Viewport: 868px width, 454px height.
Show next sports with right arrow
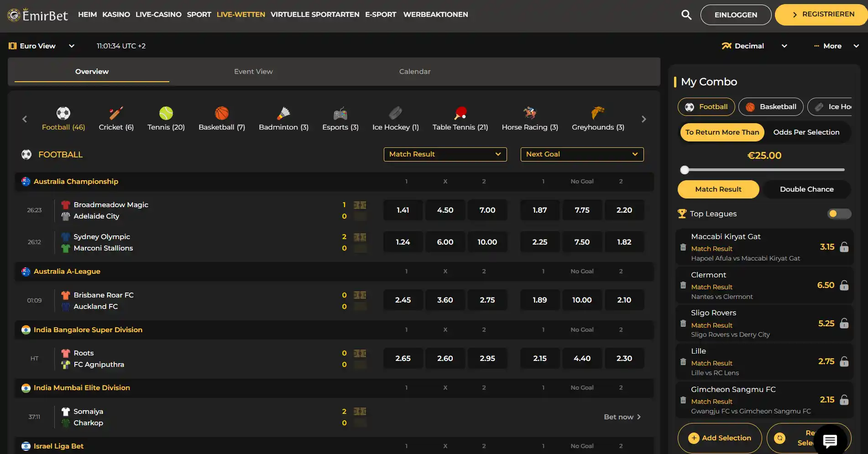click(643, 119)
